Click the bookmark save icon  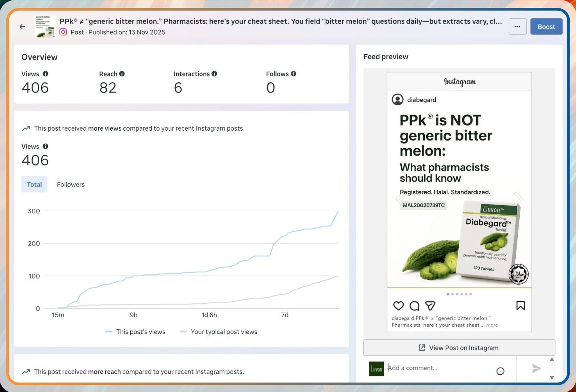pyautogui.click(x=520, y=306)
